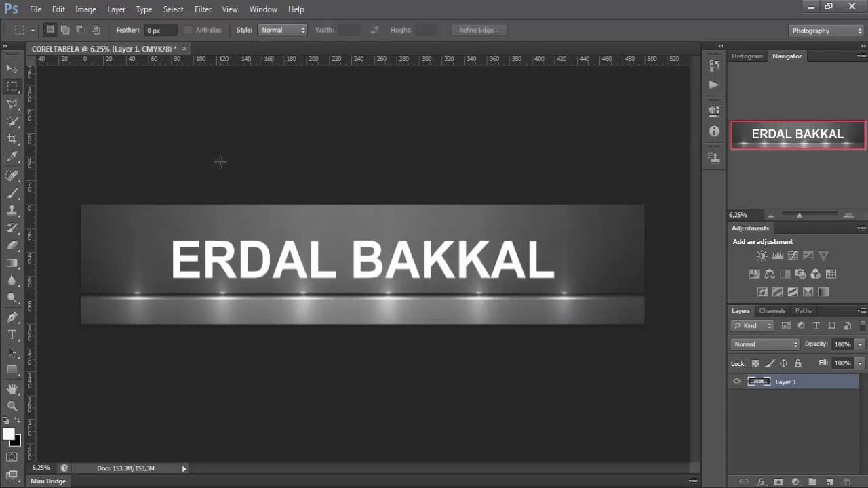Image resolution: width=868 pixels, height=488 pixels.
Task: Open the blend mode Normal dropdown
Action: (x=766, y=344)
